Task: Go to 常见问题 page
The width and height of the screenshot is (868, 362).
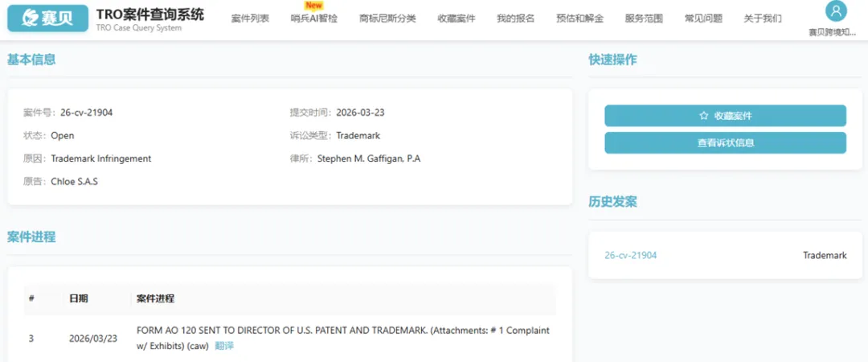Action: click(703, 19)
